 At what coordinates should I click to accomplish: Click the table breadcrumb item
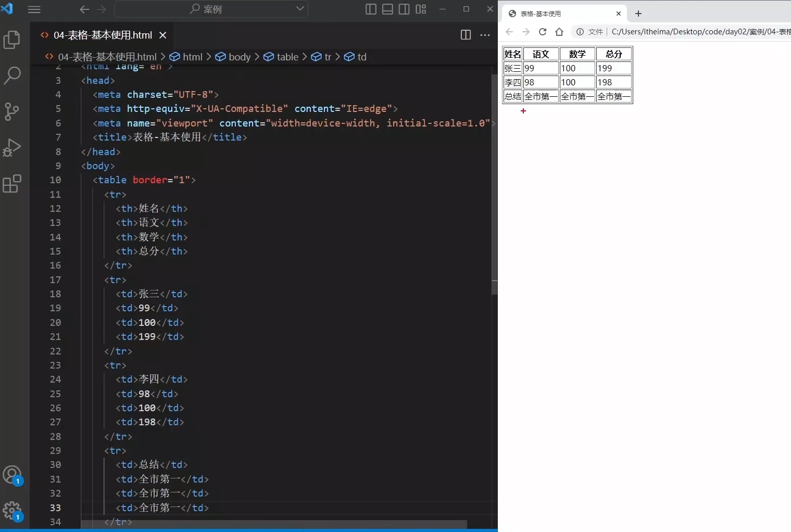coord(287,57)
